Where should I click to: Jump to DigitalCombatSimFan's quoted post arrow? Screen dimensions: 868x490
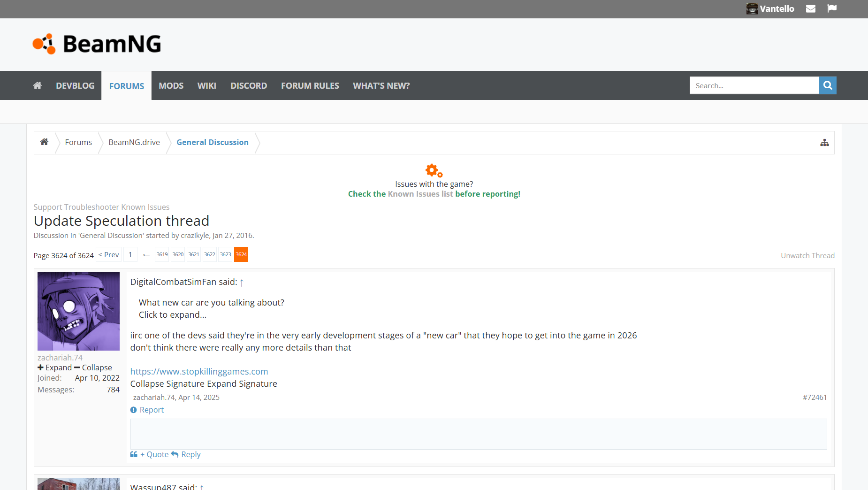click(242, 283)
